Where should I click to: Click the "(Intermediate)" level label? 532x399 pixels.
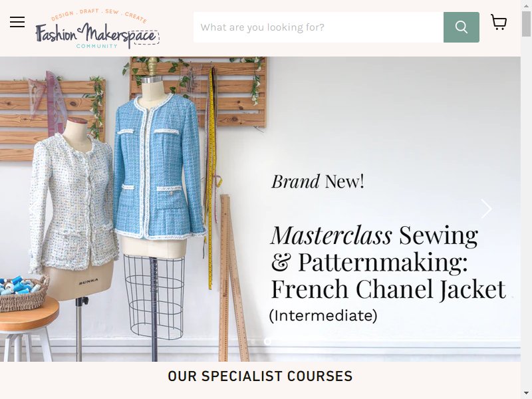pyautogui.click(x=323, y=315)
